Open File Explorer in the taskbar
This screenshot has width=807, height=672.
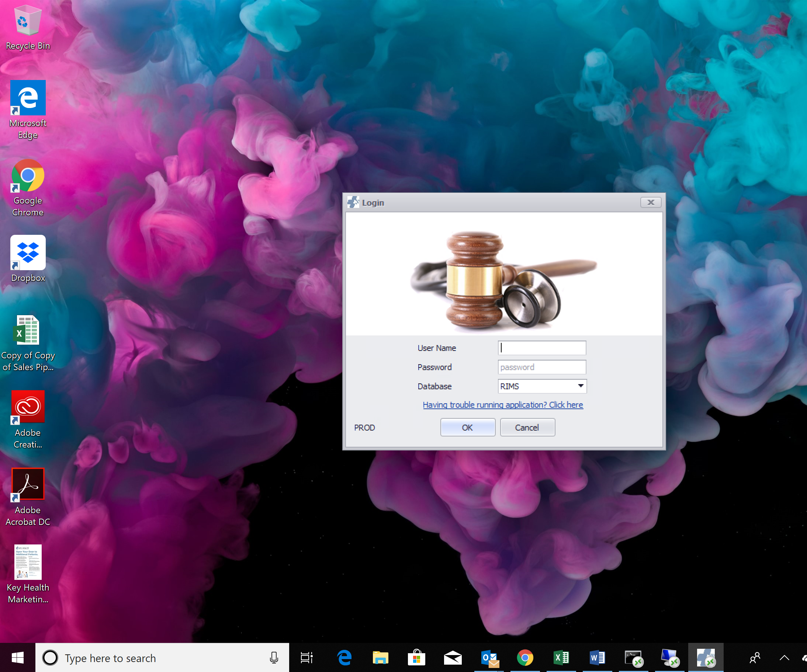[x=380, y=658]
